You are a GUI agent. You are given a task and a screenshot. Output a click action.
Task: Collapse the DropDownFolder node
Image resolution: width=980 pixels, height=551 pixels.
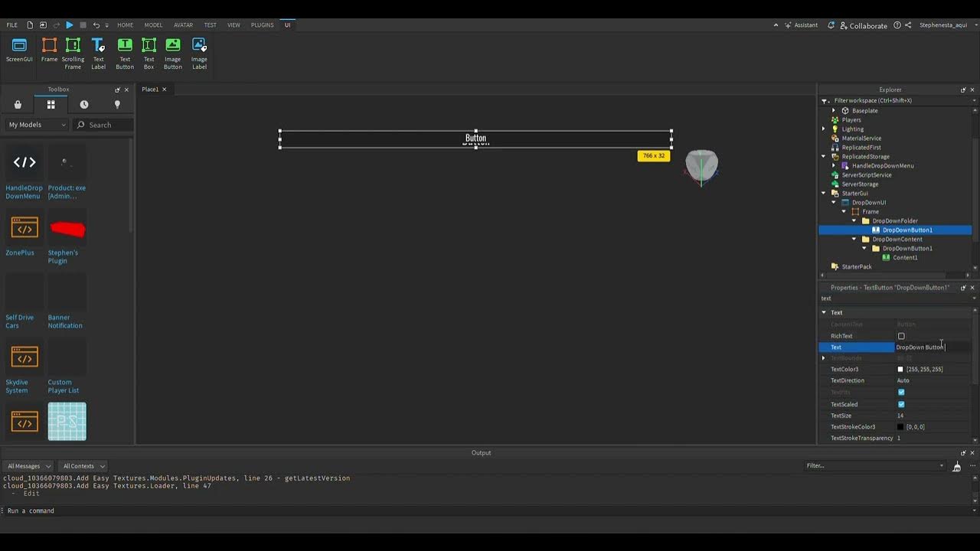(x=854, y=221)
